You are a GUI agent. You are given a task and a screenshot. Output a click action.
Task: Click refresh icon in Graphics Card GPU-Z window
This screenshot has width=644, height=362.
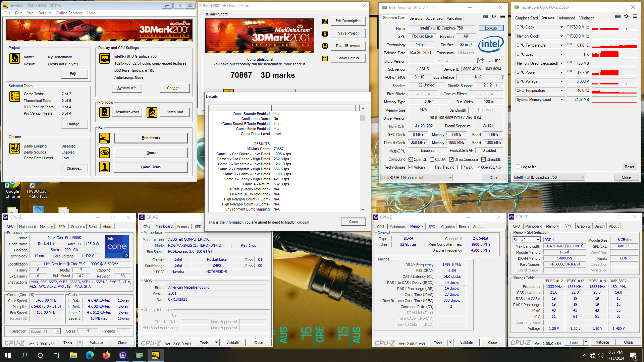pyautogui.click(x=494, y=16)
